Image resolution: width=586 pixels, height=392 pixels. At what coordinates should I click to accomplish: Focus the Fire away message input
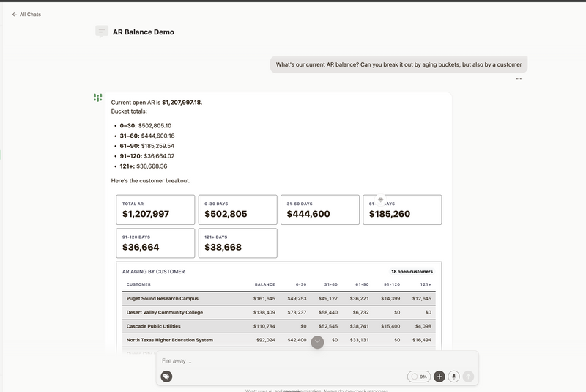pyautogui.click(x=317, y=361)
